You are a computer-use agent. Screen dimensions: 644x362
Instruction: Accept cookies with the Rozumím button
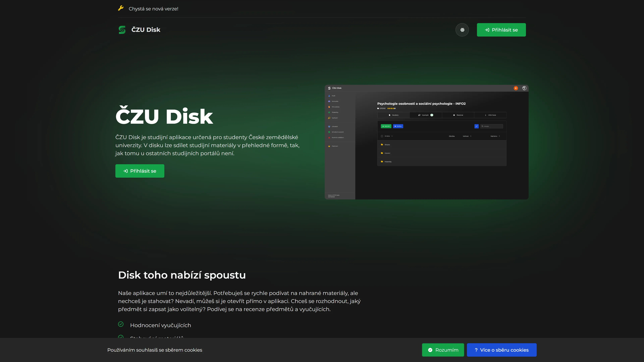[443, 350]
